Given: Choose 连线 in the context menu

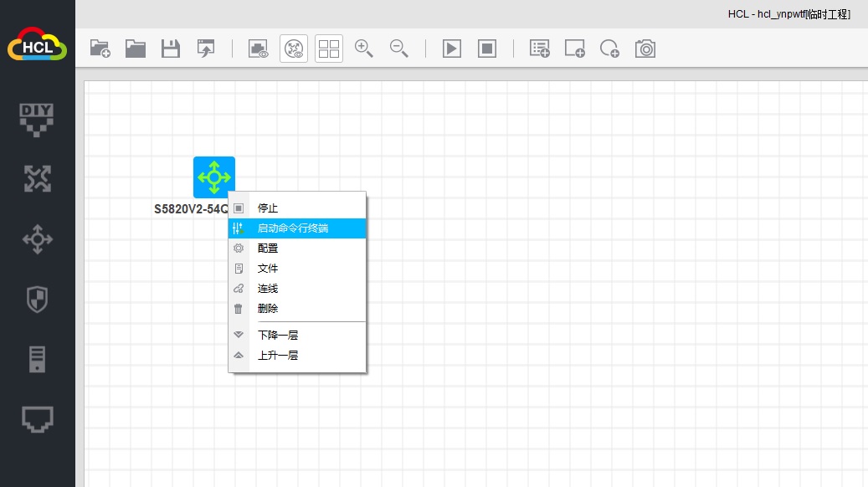Looking at the screenshot, I should point(268,289).
